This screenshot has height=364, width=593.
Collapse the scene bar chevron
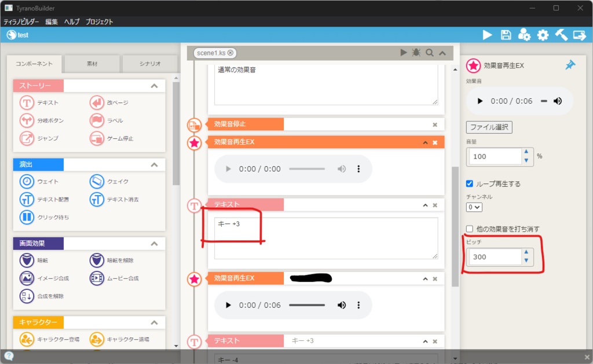pyautogui.click(x=442, y=53)
